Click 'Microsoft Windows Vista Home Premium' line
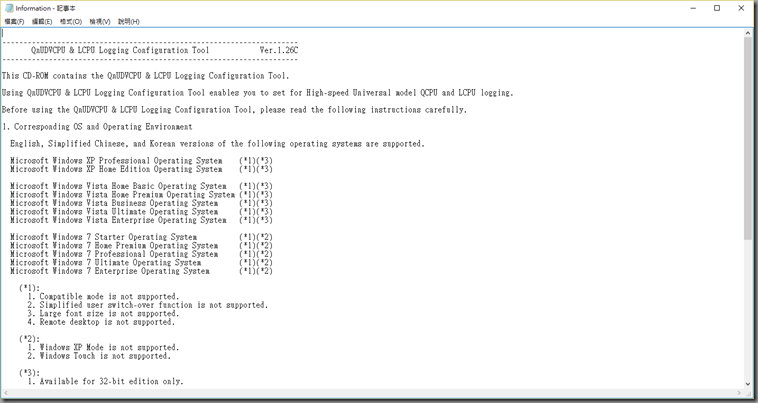Screen dimensions: 758x403 (x=141, y=195)
